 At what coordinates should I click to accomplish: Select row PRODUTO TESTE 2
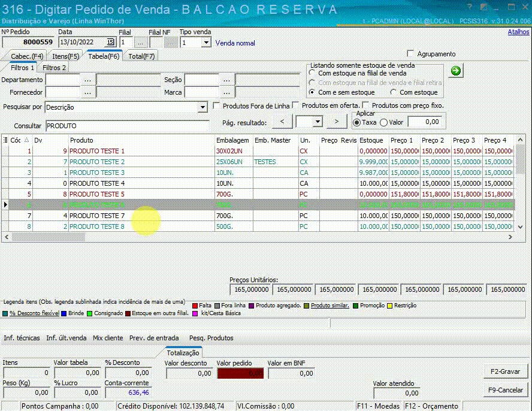(258, 162)
